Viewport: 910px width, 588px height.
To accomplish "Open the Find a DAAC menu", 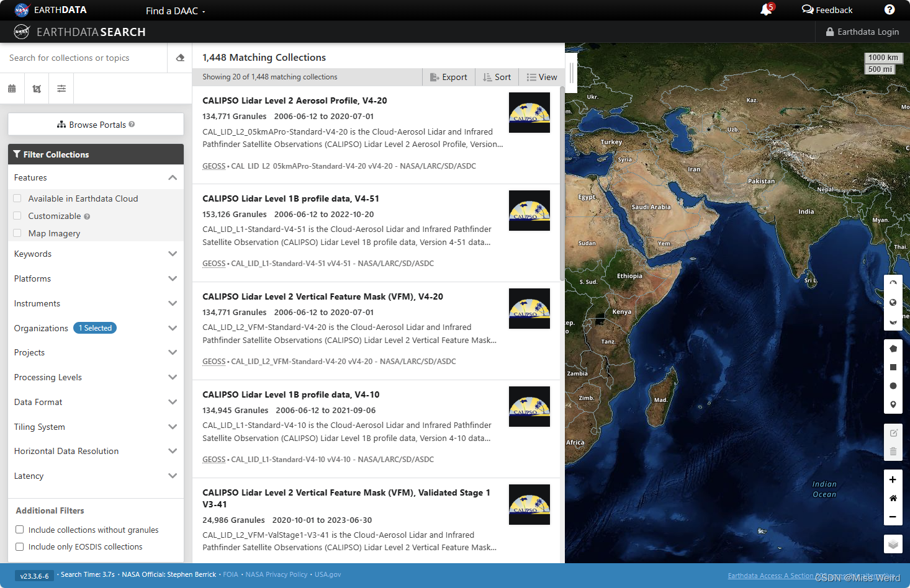I will pos(175,11).
